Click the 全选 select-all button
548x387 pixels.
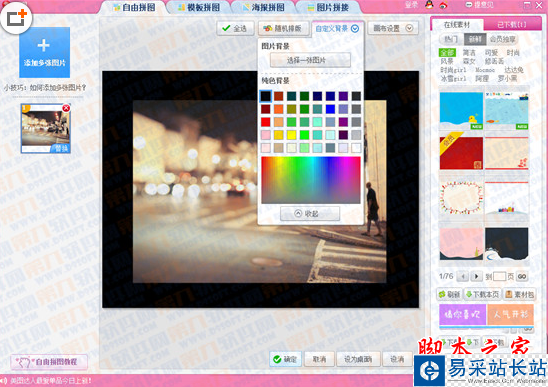tap(235, 28)
